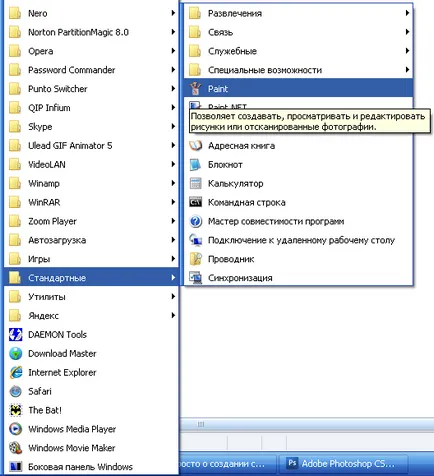
Task: Expand the Nero submenu arrow
Action: tap(173, 13)
